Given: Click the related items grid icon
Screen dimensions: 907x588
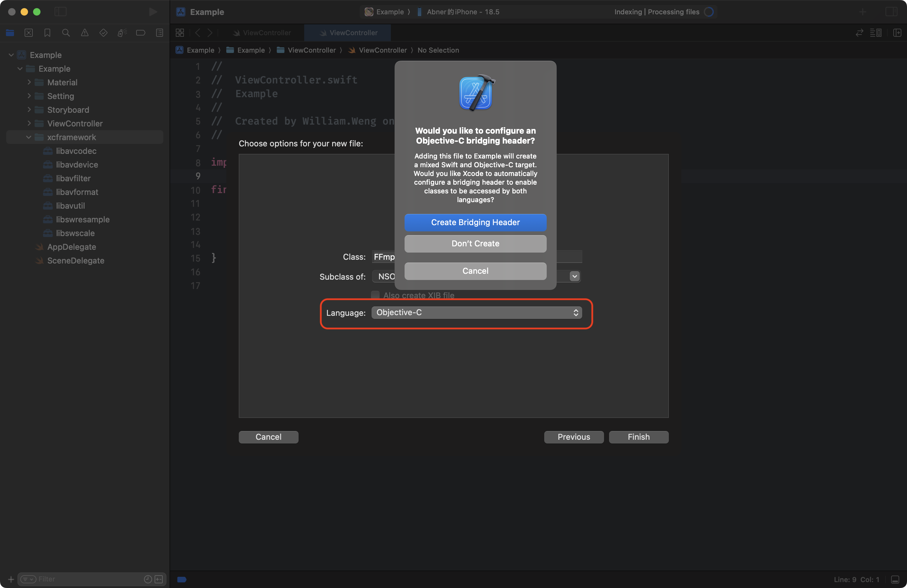Looking at the screenshot, I should 180,33.
